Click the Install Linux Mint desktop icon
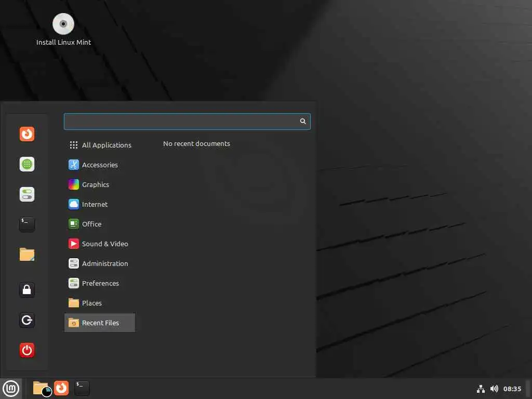Viewport: 532px width, 399px height. pyautogui.click(x=63, y=30)
